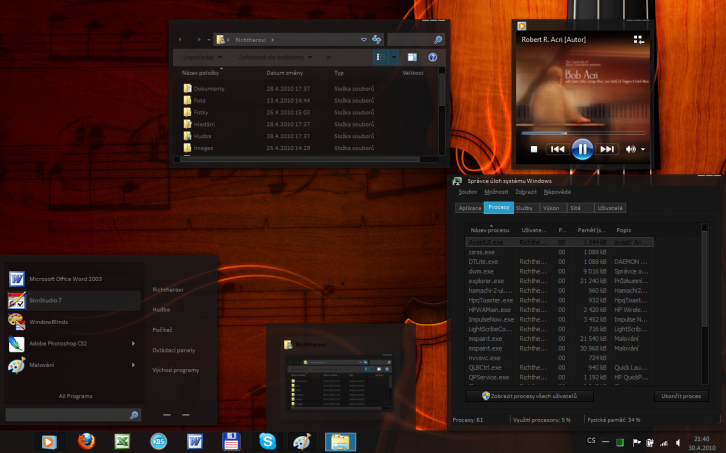This screenshot has width=726, height=453.
Task: Pause playback in the media player
Action: (582, 149)
